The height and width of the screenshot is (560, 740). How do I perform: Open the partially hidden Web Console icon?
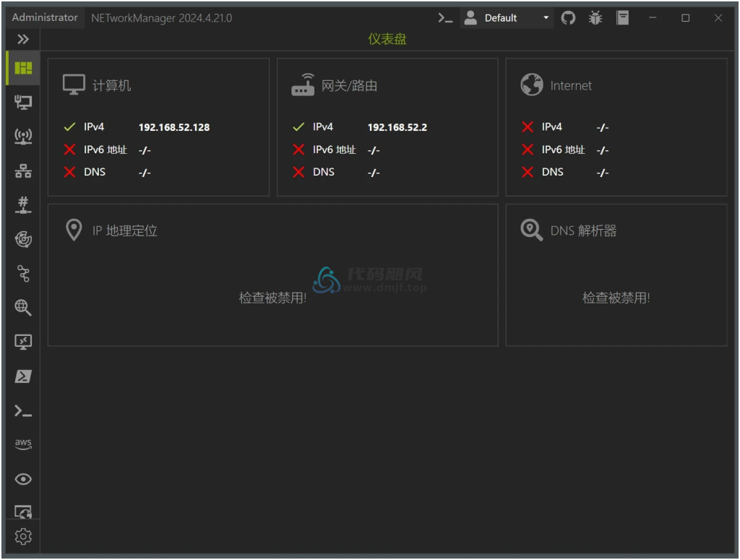click(x=23, y=512)
